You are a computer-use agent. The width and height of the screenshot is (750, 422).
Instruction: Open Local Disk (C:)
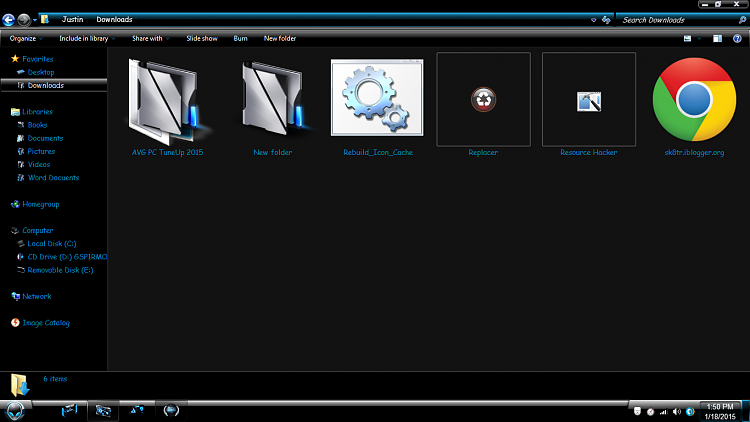[x=52, y=244]
